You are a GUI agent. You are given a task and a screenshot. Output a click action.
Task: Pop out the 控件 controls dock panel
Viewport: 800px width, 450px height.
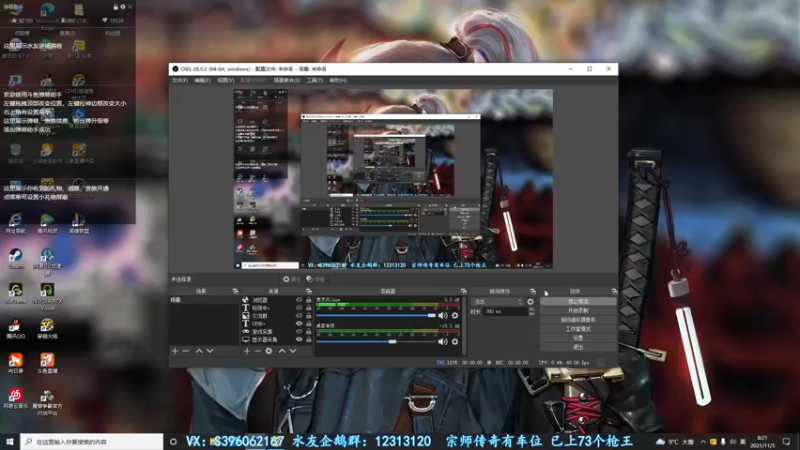[x=614, y=291]
